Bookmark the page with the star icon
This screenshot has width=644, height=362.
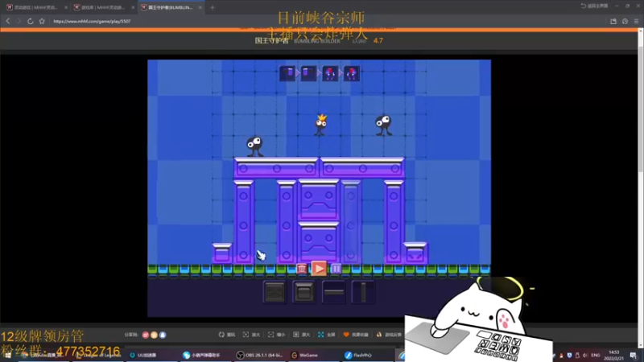[42, 21]
